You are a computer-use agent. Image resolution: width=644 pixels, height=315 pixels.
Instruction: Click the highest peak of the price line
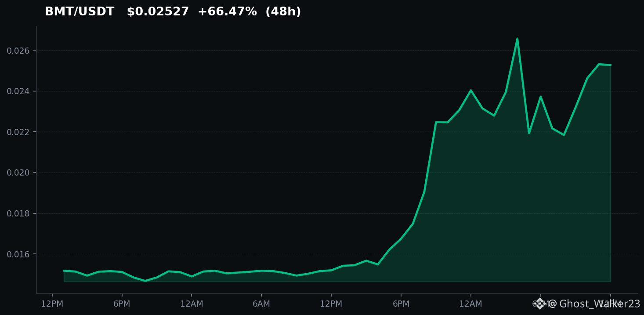click(x=517, y=39)
